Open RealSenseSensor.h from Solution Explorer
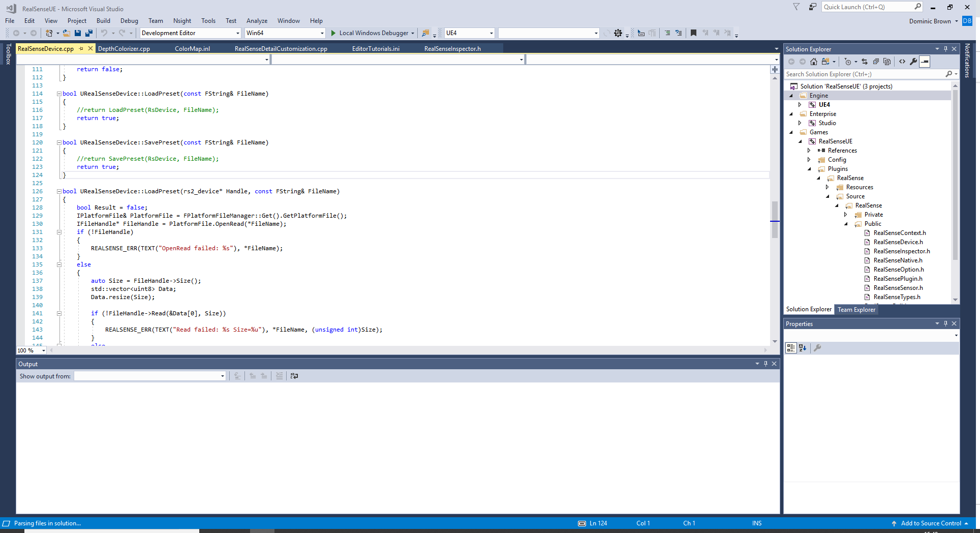980x533 pixels. (x=899, y=287)
